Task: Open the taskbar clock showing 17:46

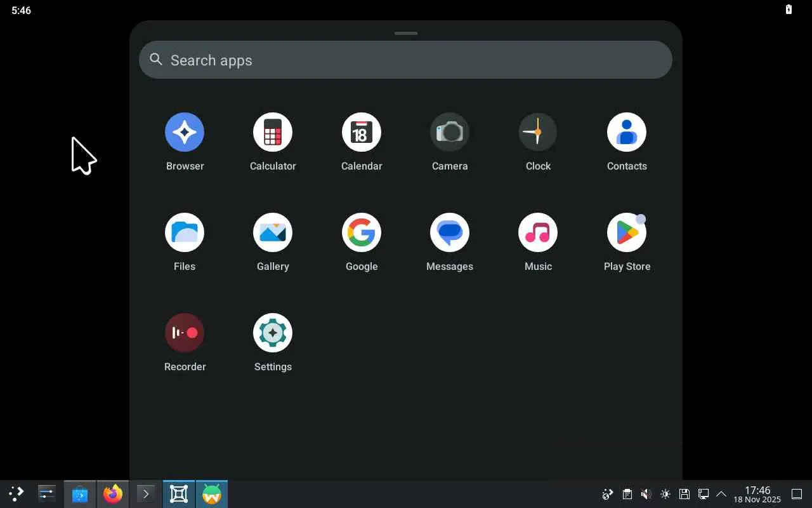Action: tap(757, 494)
